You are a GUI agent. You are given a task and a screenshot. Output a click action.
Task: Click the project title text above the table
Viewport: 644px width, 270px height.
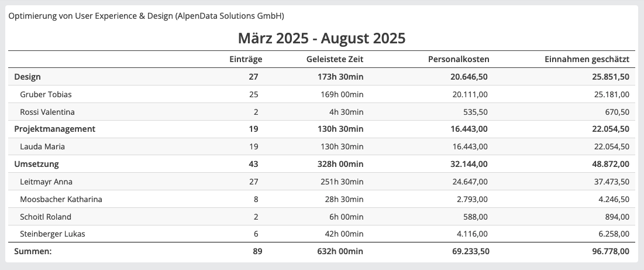coord(146,16)
